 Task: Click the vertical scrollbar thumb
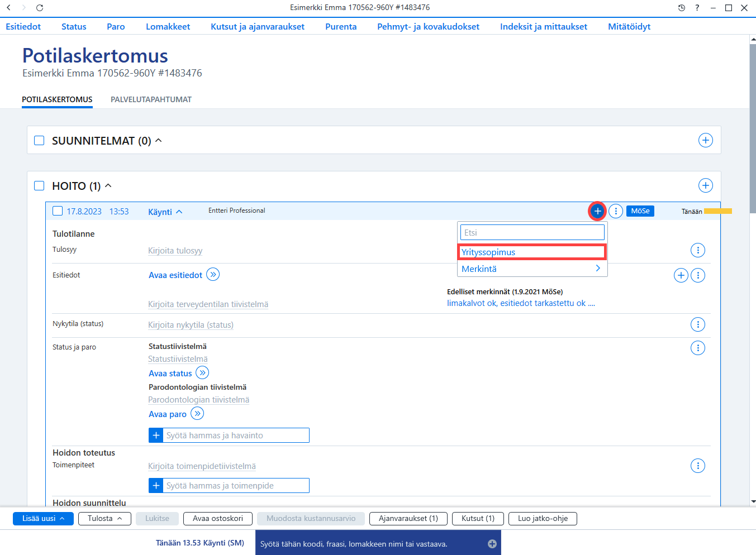coord(753,128)
